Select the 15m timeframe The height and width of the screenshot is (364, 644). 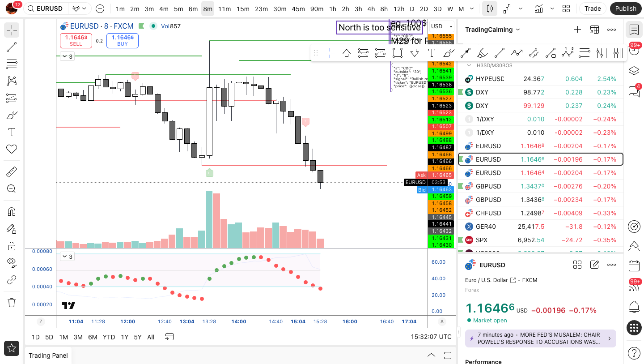pyautogui.click(x=243, y=9)
